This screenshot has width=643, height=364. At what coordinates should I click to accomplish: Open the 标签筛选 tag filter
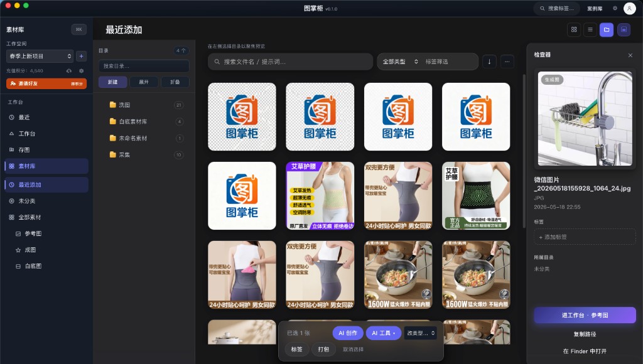(437, 62)
